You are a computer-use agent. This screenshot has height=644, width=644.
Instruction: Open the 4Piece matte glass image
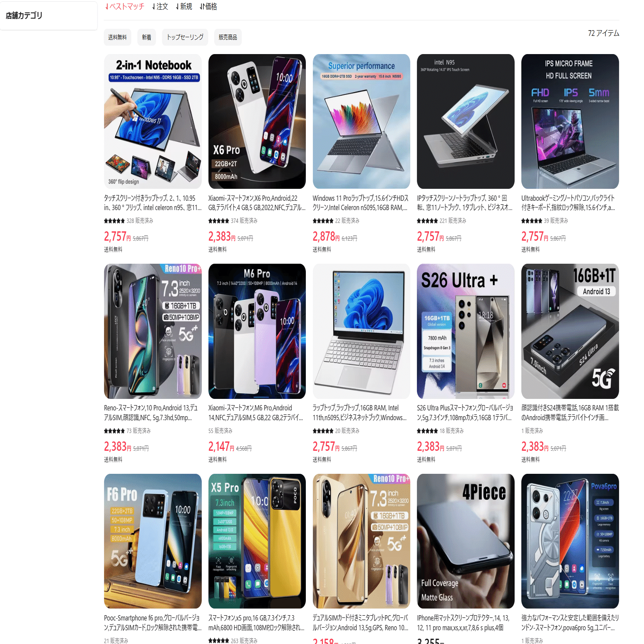pos(466,541)
